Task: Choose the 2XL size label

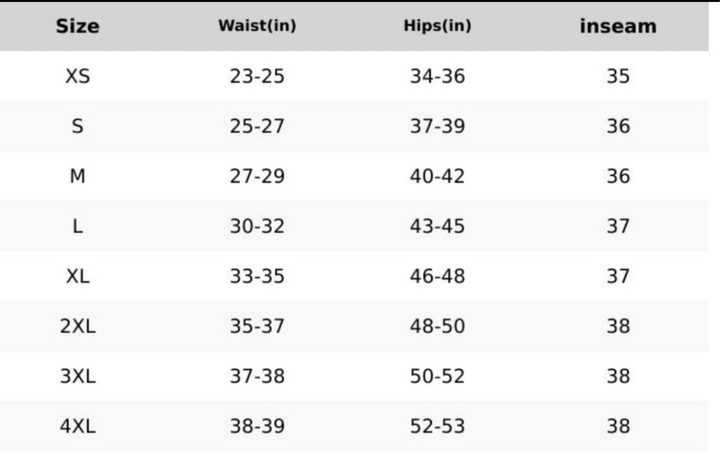Action: [x=77, y=326]
